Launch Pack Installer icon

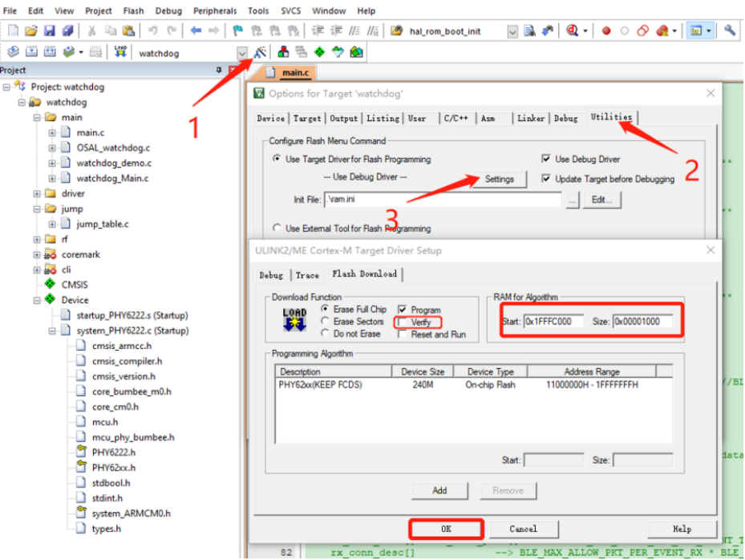coord(356,52)
